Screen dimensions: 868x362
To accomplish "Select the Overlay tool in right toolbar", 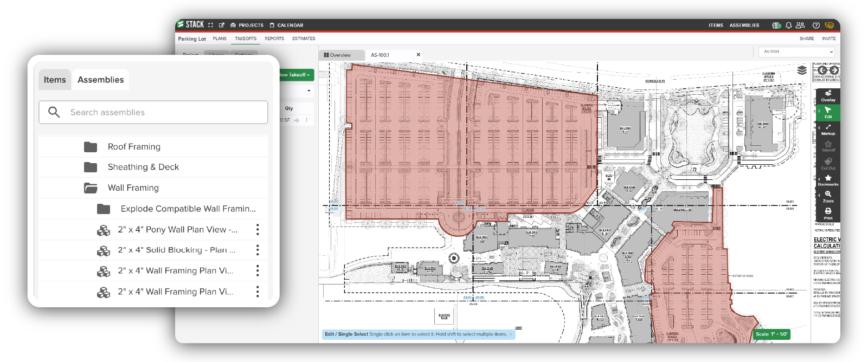I will pyautogui.click(x=828, y=96).
